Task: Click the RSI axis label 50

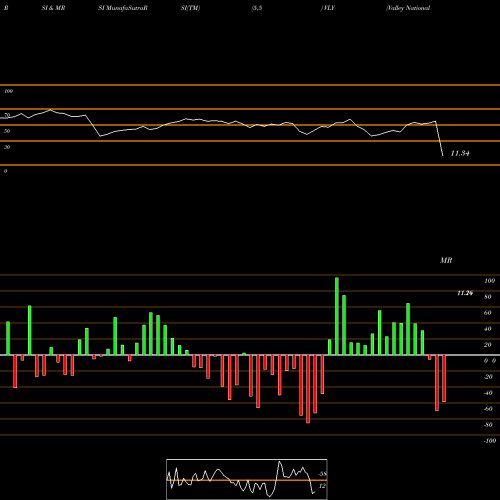Action: pos(7,131)
